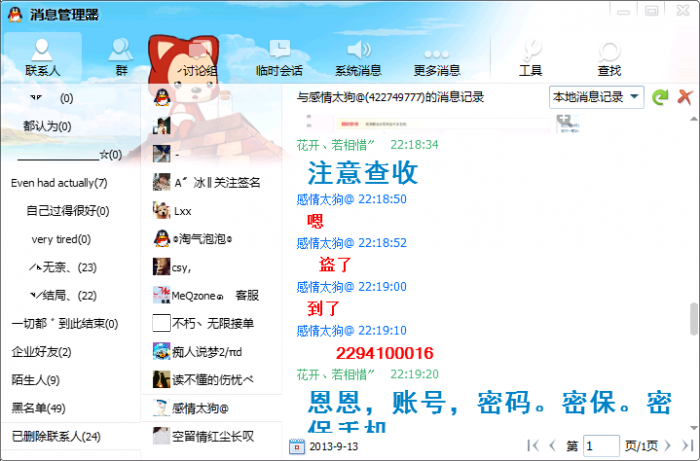Click the message 到了

click(x=323, y=308)
